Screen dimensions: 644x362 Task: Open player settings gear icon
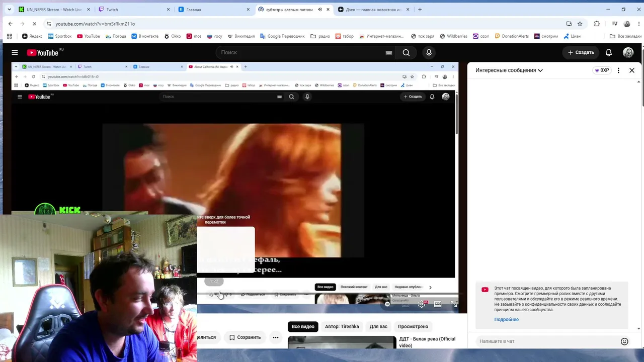coord(422,304)
